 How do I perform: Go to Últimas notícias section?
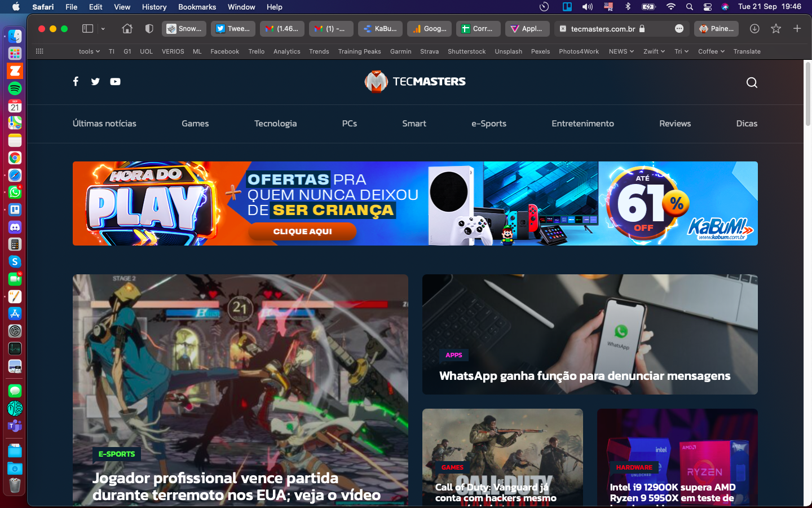(104, 124)
